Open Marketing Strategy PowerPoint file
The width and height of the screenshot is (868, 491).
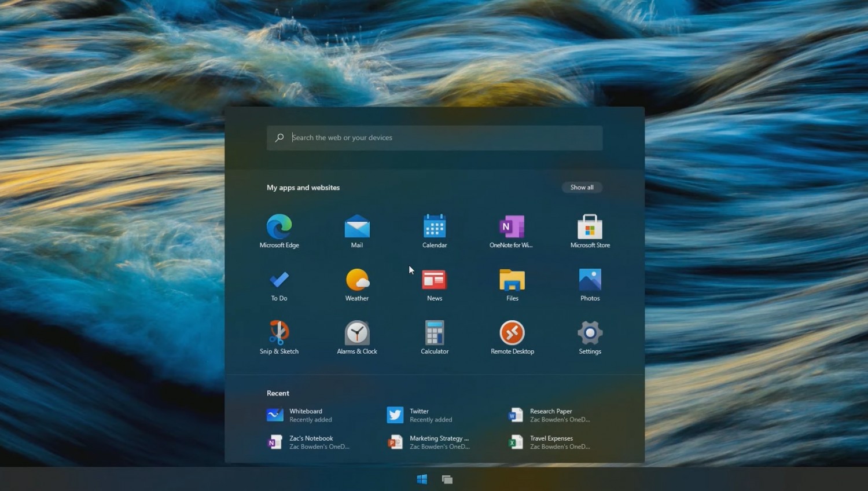(429, 442)
